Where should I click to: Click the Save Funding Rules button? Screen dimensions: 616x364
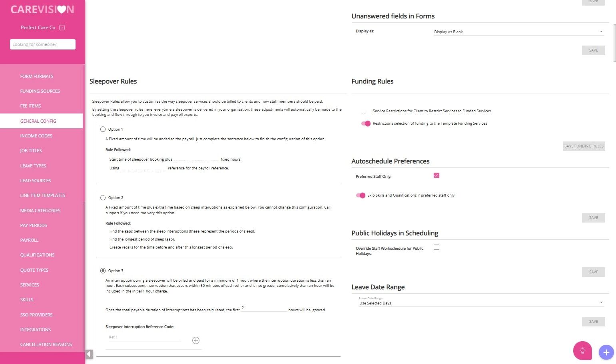pyautogui.click(x=584, y=146)
